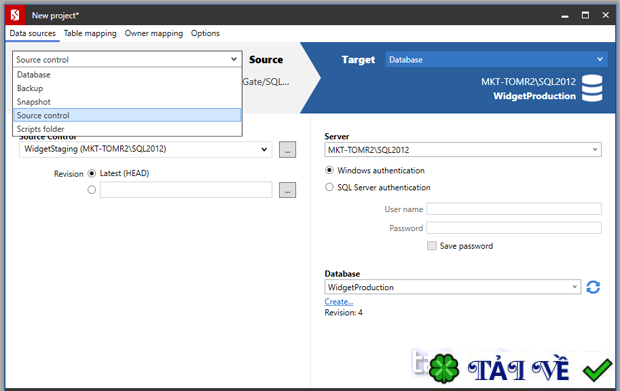Pick Backup from source type list
620x391 pixels.
pyautogui.click(x=127, y=88)
